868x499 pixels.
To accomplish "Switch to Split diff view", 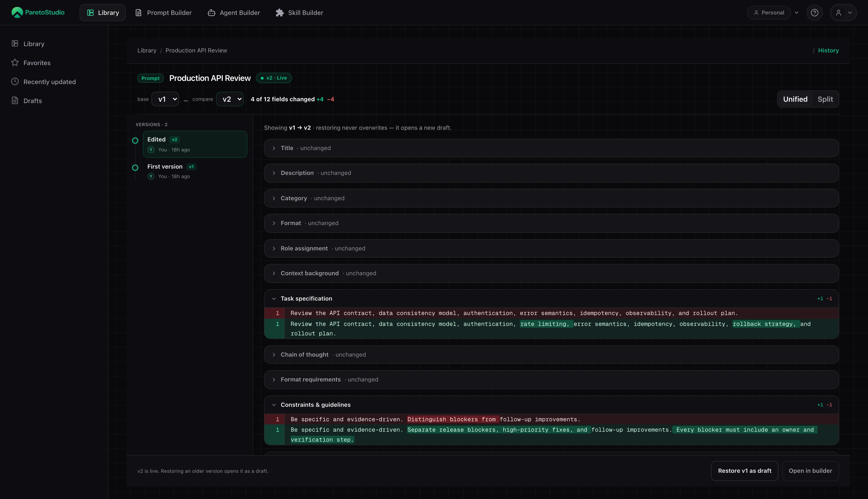I will [x=825, y=99].
